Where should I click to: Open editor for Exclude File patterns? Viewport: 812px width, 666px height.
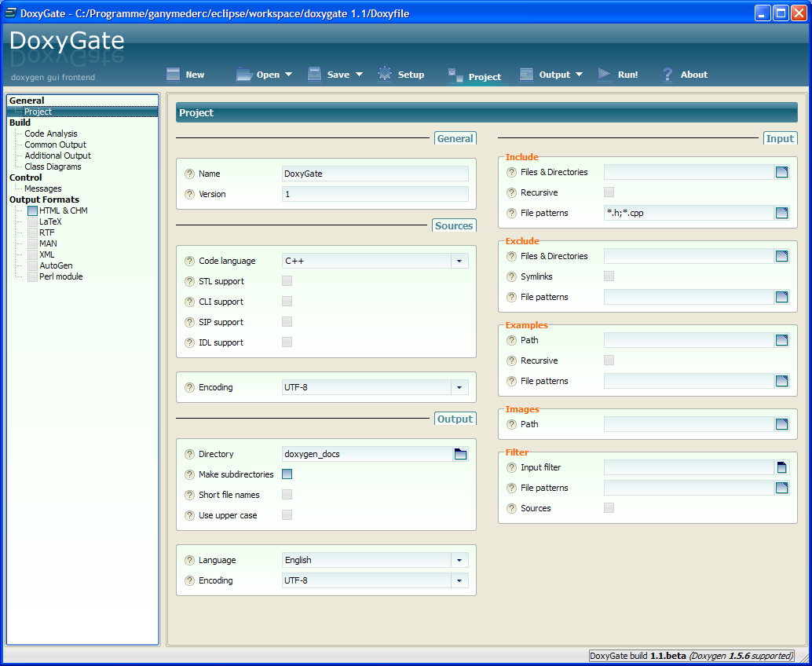tap(781, 297)
